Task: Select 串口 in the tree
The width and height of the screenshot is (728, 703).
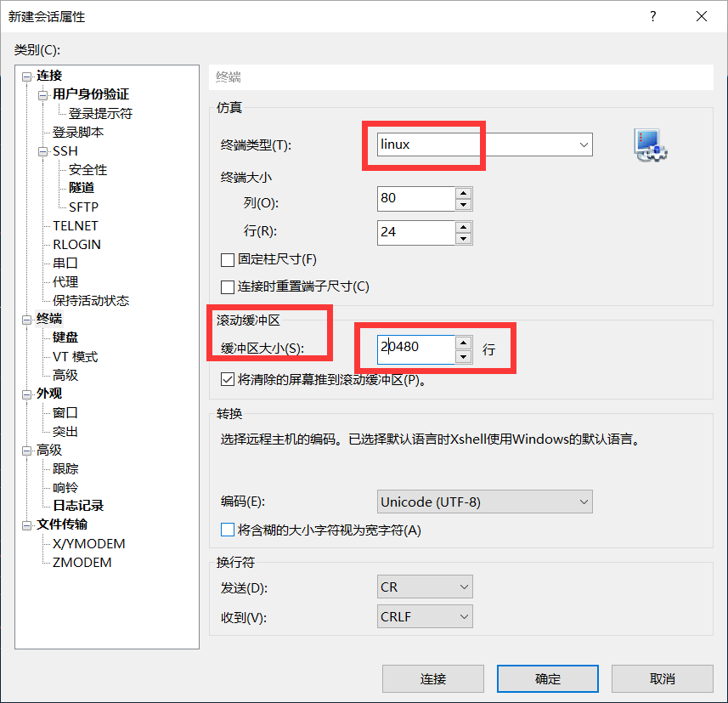Action: [65, 263]
